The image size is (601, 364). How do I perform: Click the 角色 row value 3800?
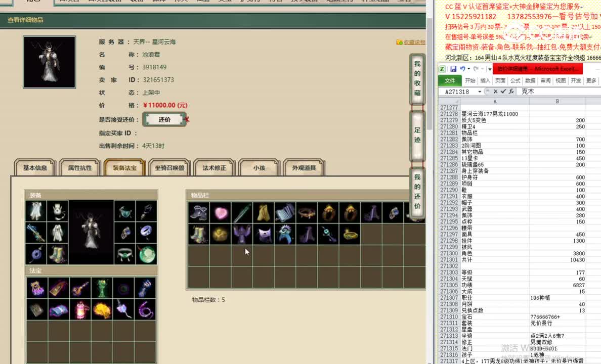[x=579, y=253]
